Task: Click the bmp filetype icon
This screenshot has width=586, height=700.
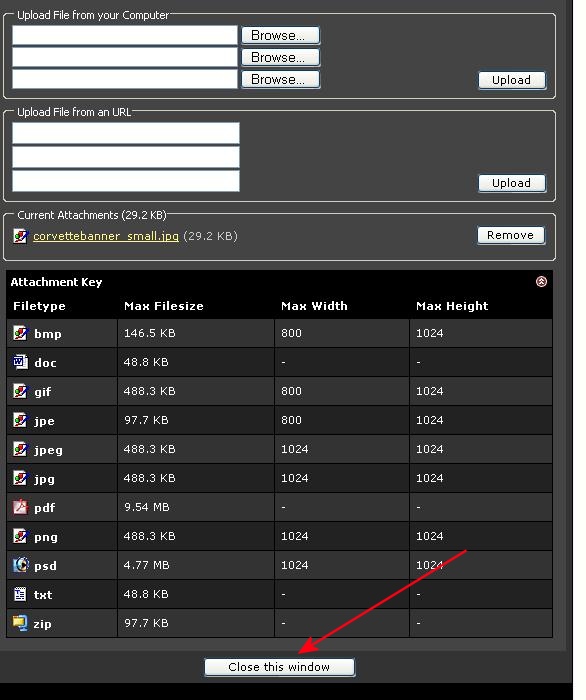Action: click(20, 333)
